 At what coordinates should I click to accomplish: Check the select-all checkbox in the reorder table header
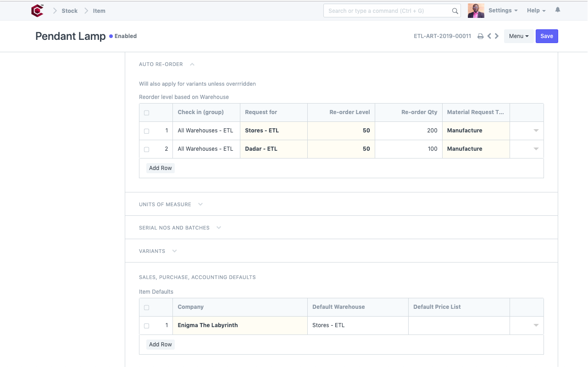click(146, 112)
